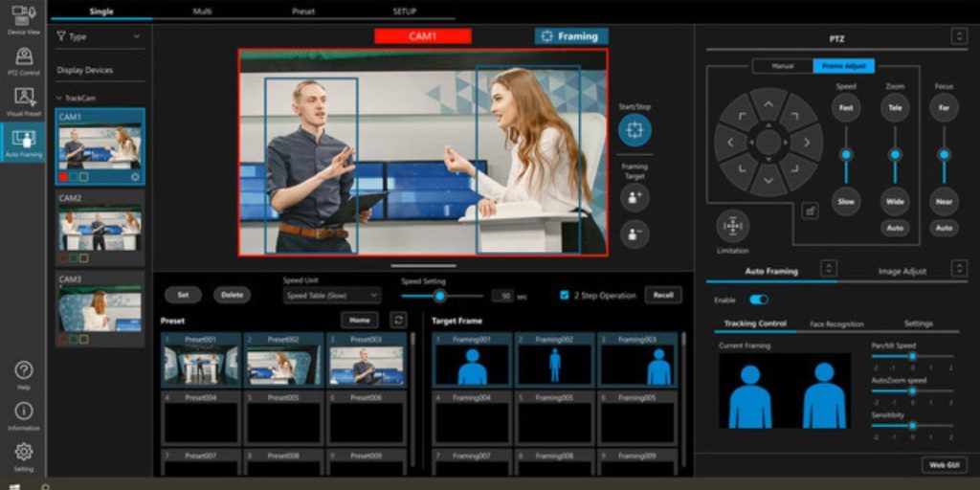Toggle the 2 Step Operation checkbox
This screenshot has width=980, height=490.
[565, 296]
